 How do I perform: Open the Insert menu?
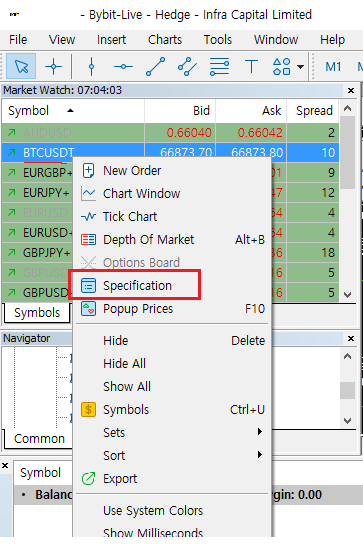111,39
